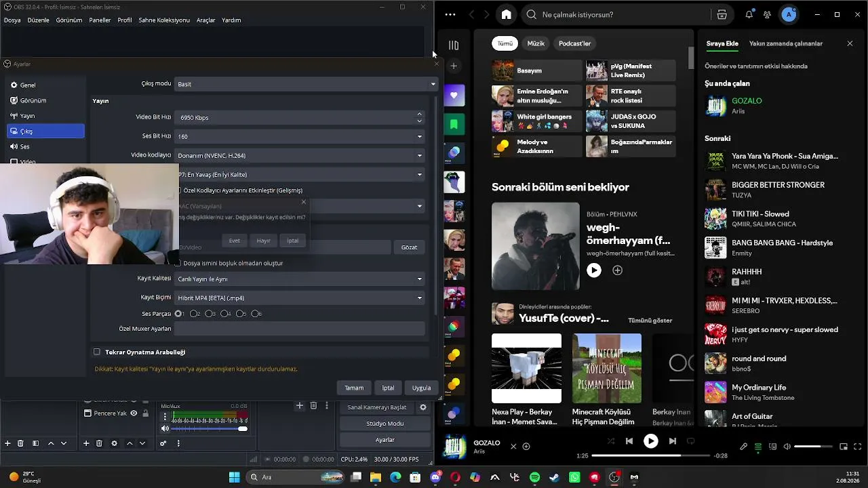Mute Mic/Aux speaker icon in OBS
The image size is (868, 488).
pos(165,428)
